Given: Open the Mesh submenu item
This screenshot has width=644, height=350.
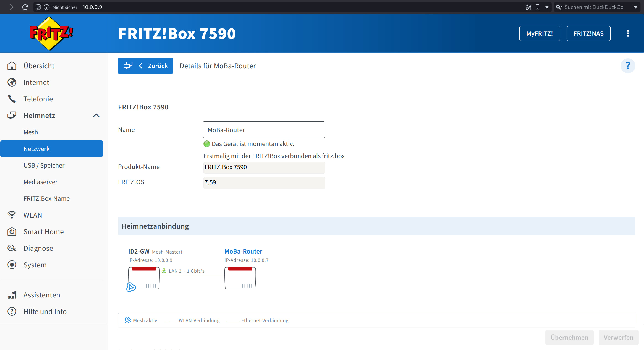Looking at the screenshot, I should point(31,132).
